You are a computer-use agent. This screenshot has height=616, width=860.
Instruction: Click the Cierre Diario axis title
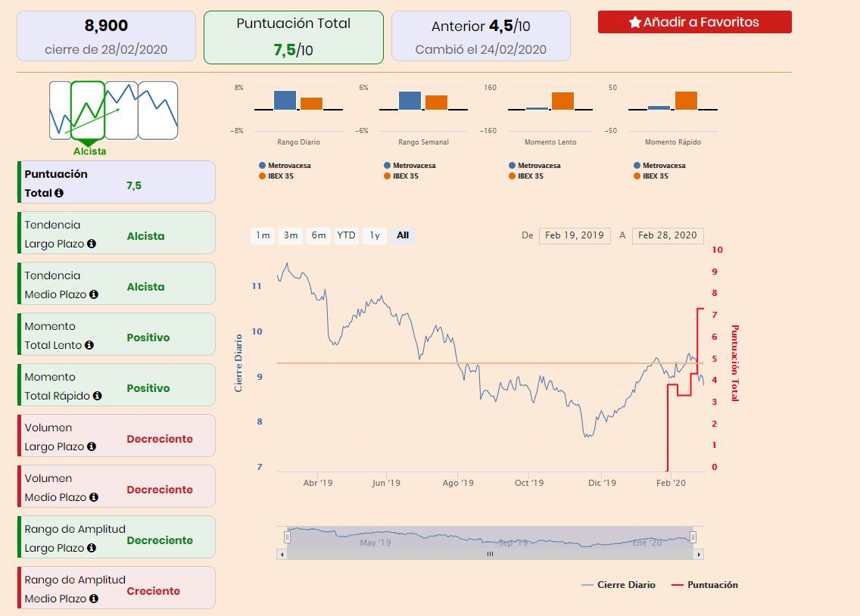click(x=238, y=362)
